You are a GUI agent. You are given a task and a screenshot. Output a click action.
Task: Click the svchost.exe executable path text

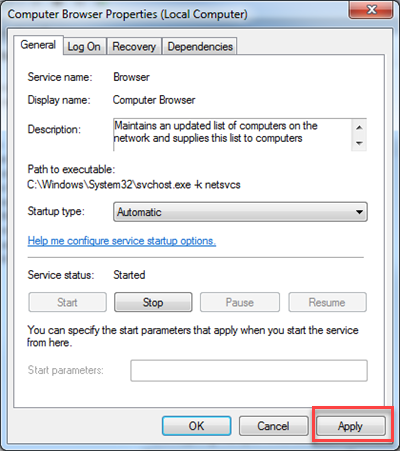point(134,184)
